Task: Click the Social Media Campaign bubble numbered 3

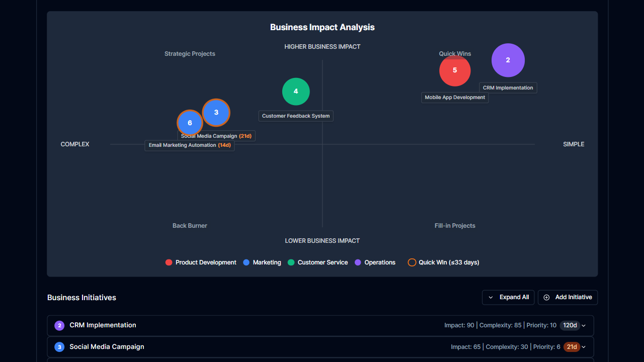Action: point(216,113)
